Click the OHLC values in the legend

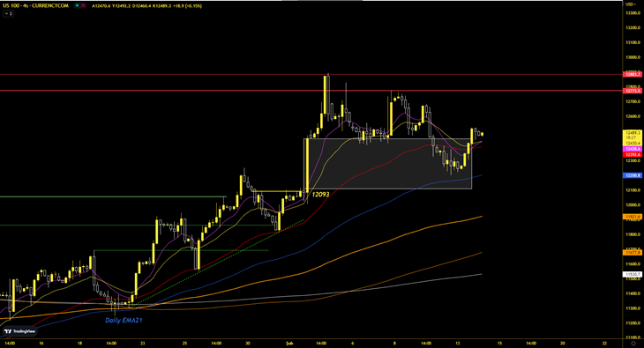point(146,6)
